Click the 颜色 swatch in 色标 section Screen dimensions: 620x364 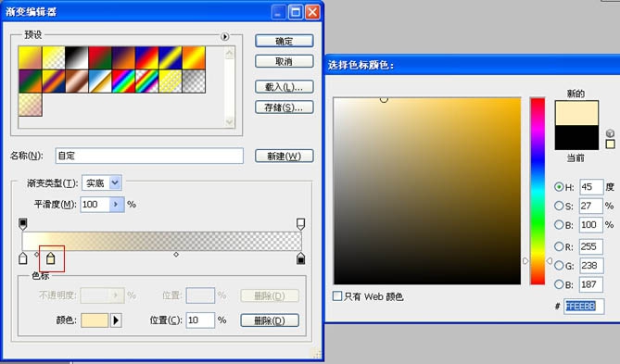pyautogui.click(x=95, y=320)
